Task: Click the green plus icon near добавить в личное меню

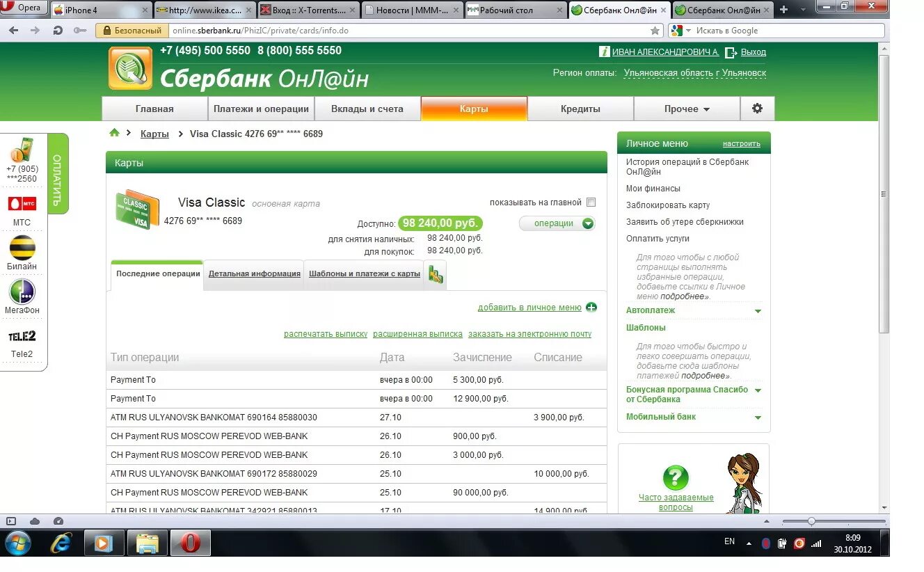Action: (x=591, y=307)
